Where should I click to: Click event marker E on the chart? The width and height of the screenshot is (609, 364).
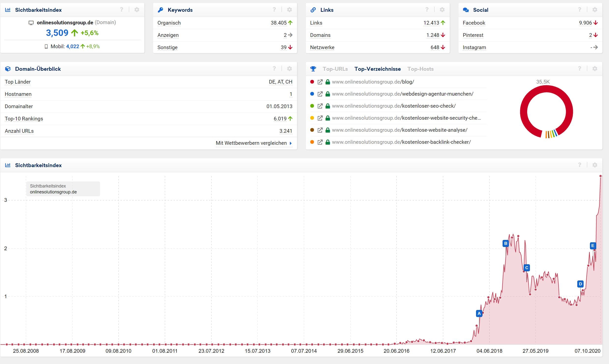[x=593, y=246]
